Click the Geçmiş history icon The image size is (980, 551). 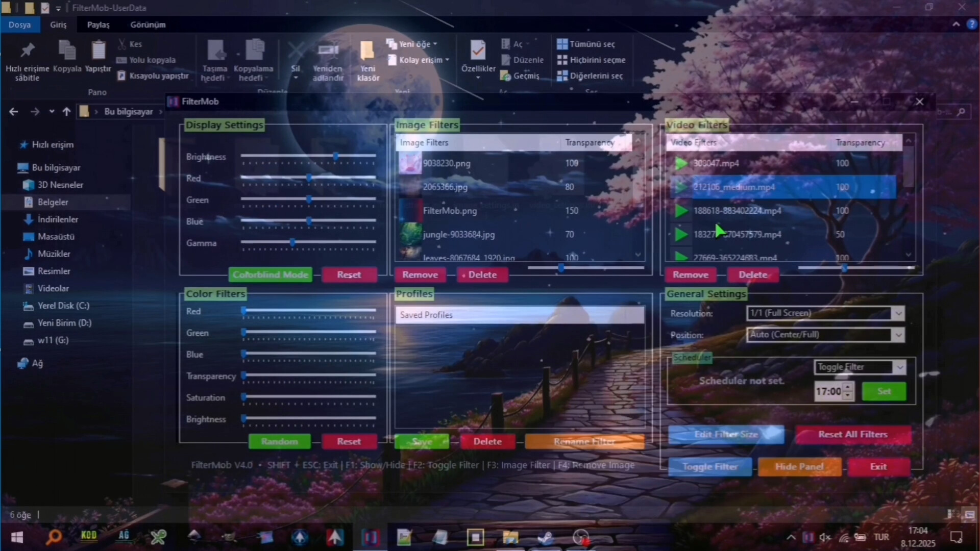(x=506, y=76)
